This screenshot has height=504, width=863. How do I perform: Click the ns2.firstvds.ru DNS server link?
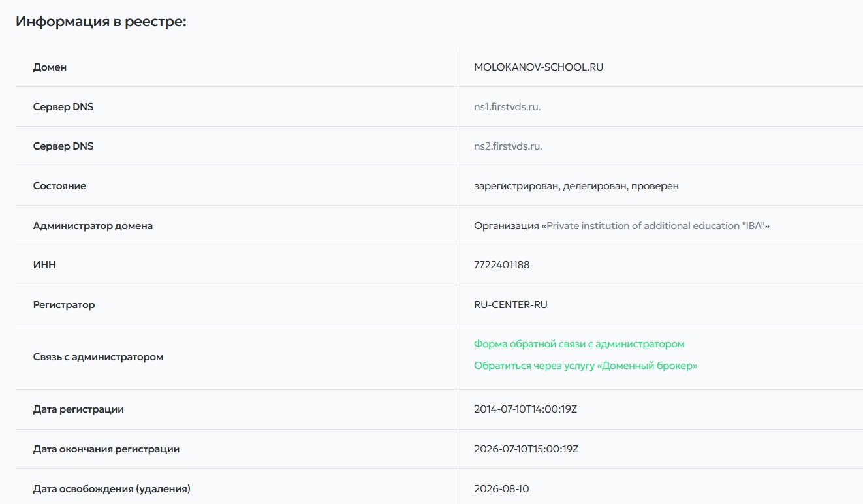tap(508, 146)
